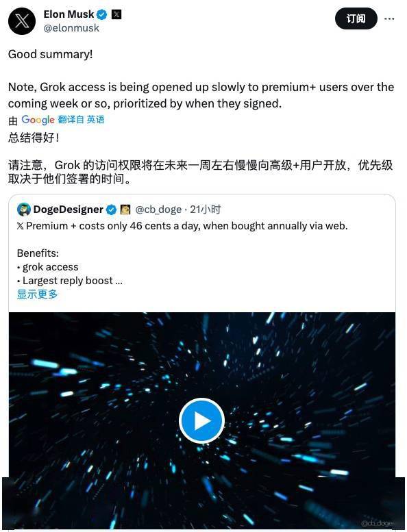Click the 翻译自 英语 translation link
Viewport: 407px width, 532px height.
(x=81, y=119)
